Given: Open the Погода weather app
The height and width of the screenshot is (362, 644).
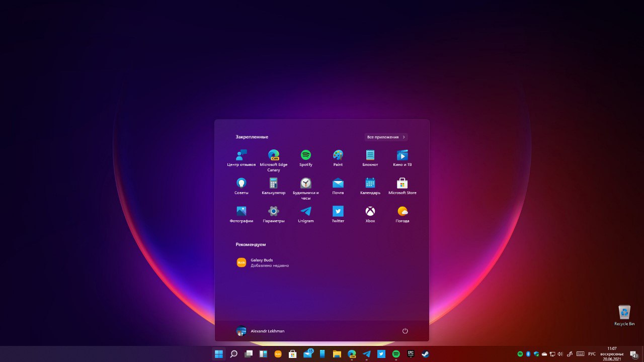Looking at the screenshot, I should coord(403,214).
